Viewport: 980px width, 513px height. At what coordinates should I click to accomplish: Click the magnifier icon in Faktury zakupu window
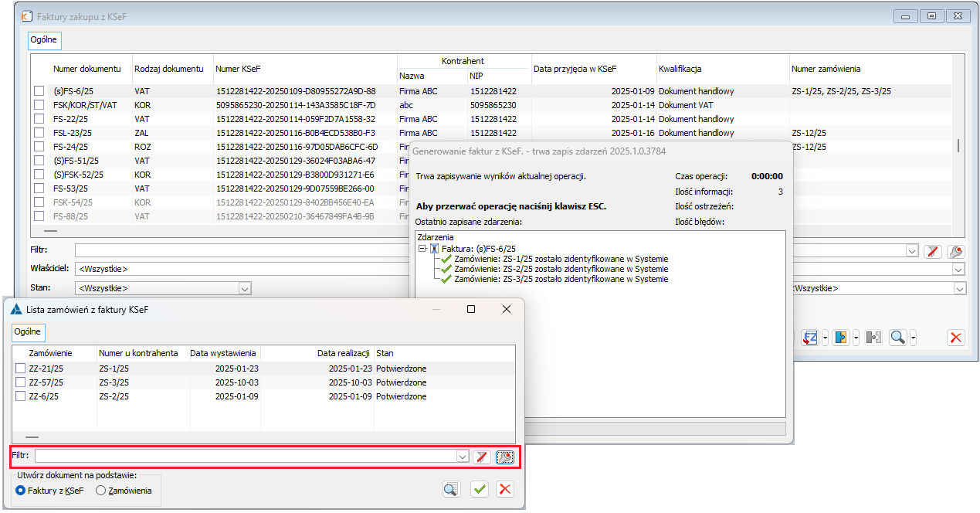(897, 338)
